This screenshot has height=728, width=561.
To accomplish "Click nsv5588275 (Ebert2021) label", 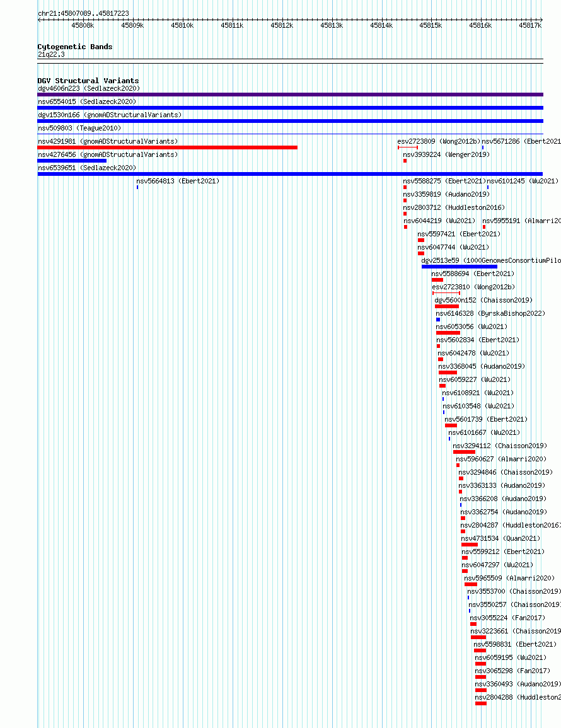I will click(x=444, y=181).
